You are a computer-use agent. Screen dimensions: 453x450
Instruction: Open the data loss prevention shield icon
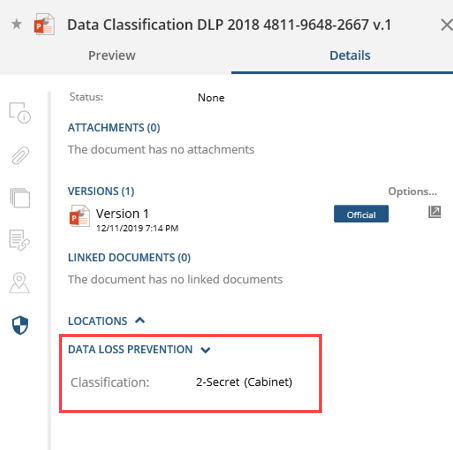pos(20,325)
